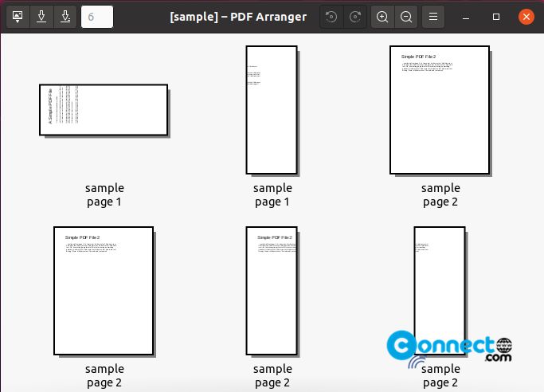Rotate selected pages right

tap(355, 17)
